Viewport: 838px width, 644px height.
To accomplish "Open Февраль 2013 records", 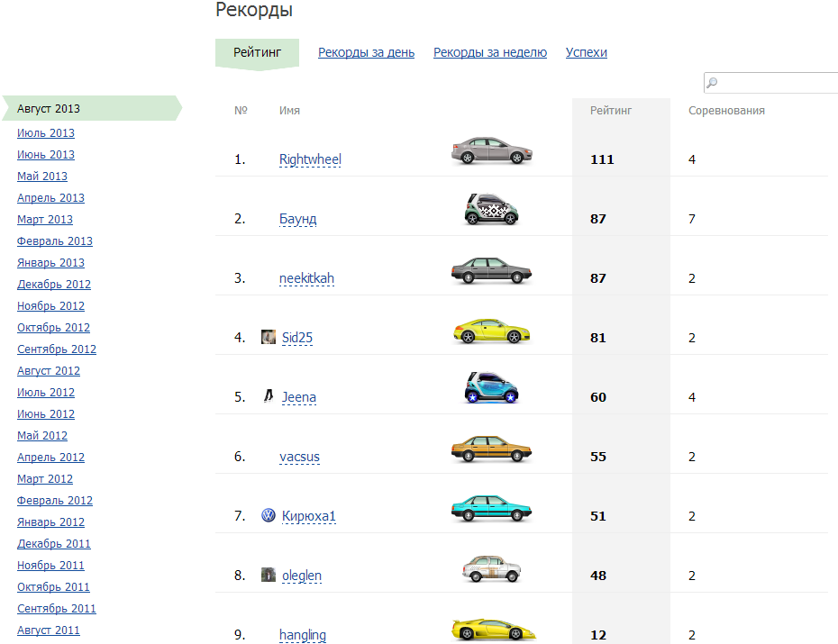I will 54,240.
